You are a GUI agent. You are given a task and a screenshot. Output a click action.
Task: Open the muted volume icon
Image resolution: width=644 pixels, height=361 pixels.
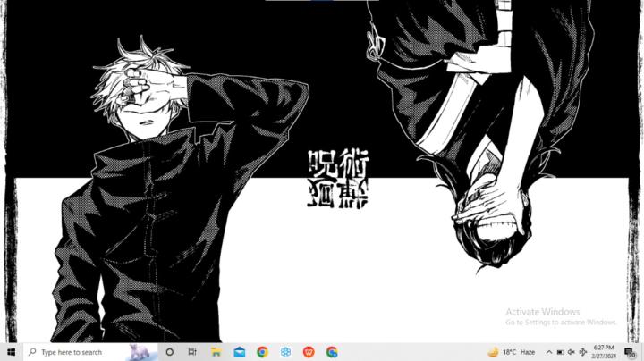[572, 352]
